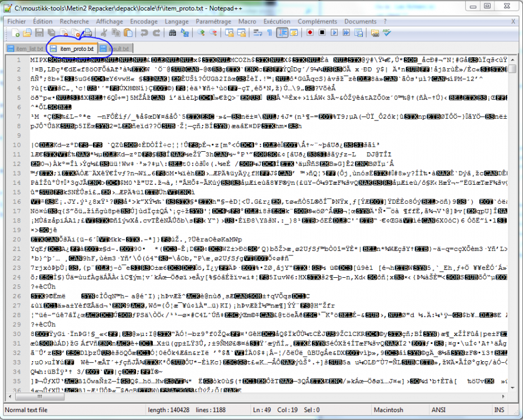Toggle the show all characters pilcrow button

click(x=270, y=32)
